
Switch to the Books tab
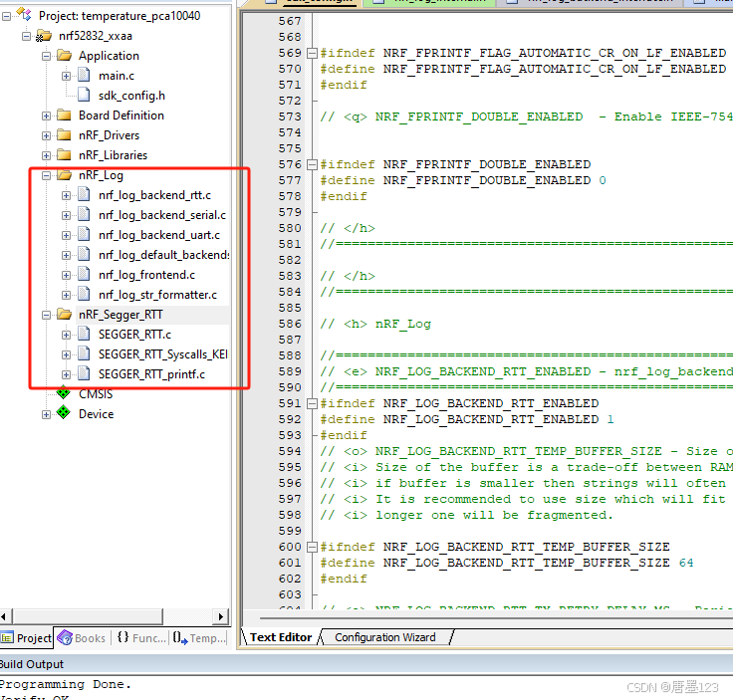83,638
